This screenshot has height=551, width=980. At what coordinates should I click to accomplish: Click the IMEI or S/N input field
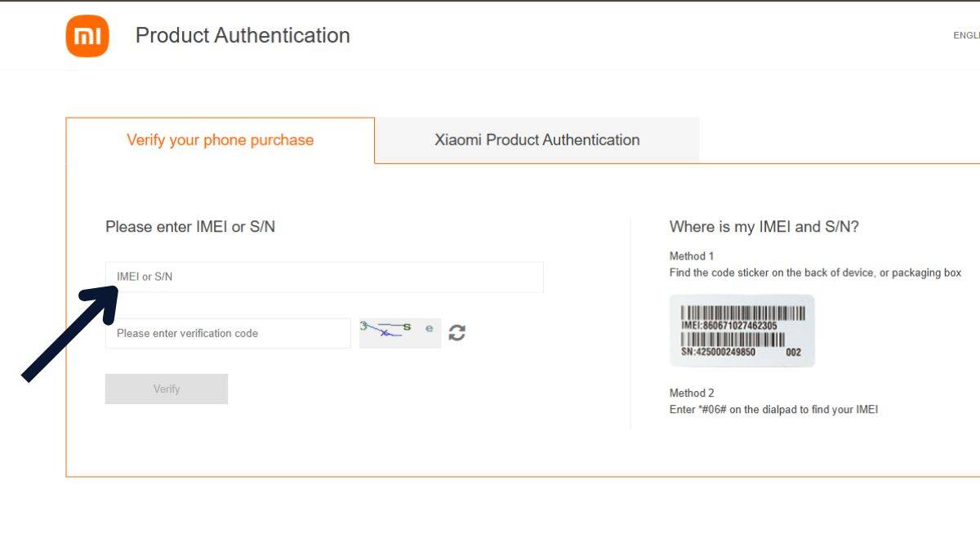click(324, 277)
